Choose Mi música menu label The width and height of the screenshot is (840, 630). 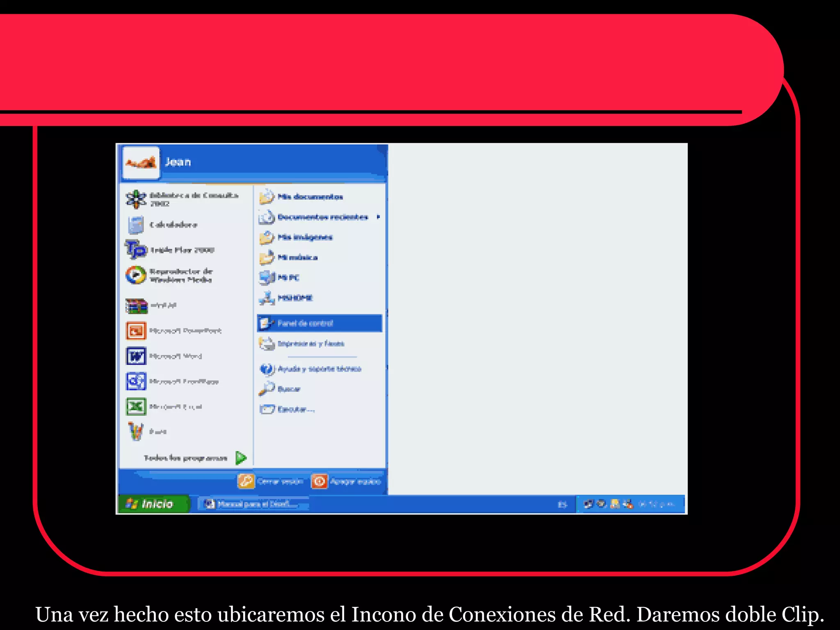(x=298, y=258)
